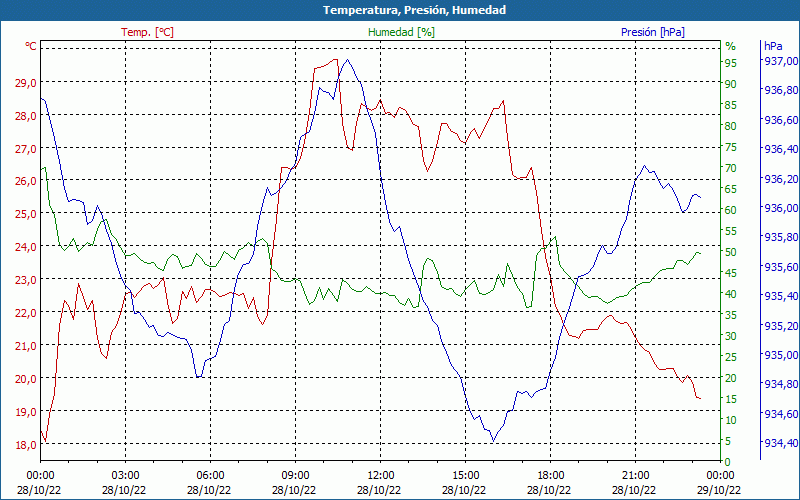Screen dimensions: 800x500
Task: Click the '22,0' temperature axis value
Action: coord(26,313)
